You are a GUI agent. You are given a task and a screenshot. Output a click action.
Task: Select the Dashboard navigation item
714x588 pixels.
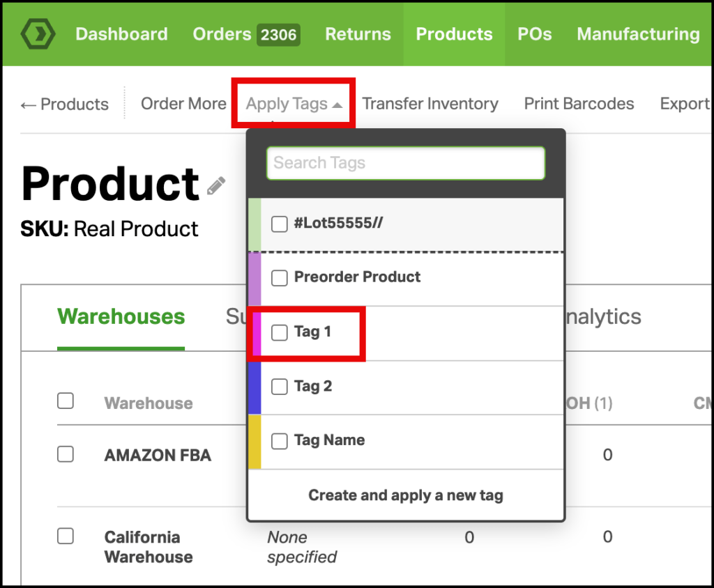click(x=121, y=33)
